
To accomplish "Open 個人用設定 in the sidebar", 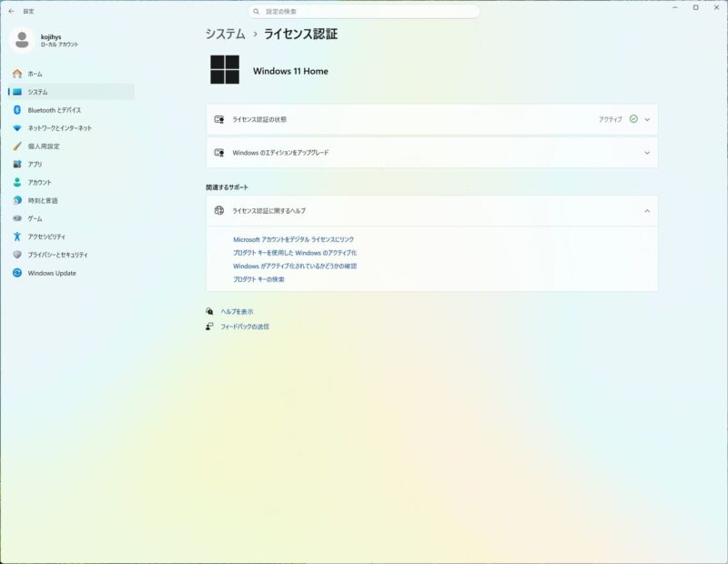I will [x=72, y=146].
